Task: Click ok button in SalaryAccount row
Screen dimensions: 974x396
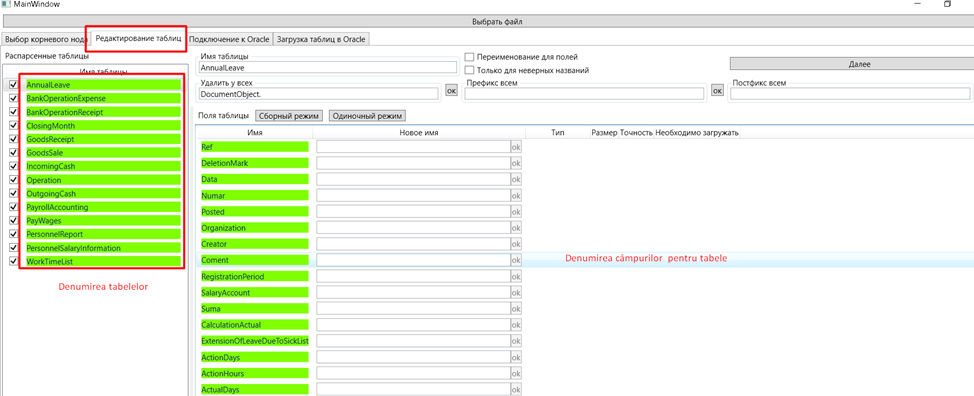Action: pos(516,292)
